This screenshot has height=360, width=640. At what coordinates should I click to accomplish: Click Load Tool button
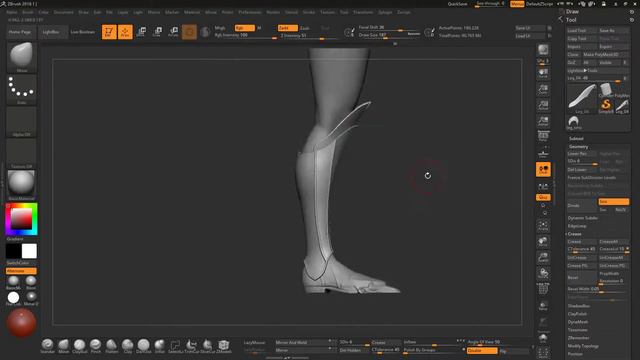click(x=582, y=31)
